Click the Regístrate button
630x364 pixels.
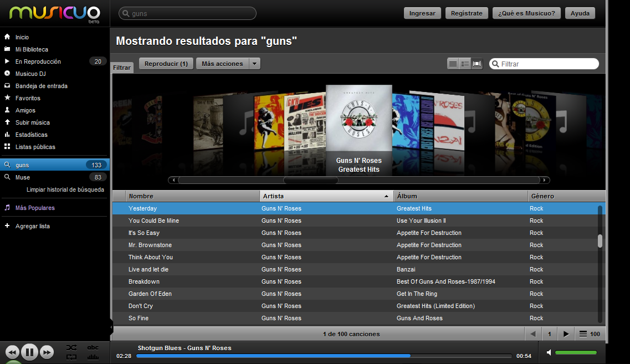467,13
